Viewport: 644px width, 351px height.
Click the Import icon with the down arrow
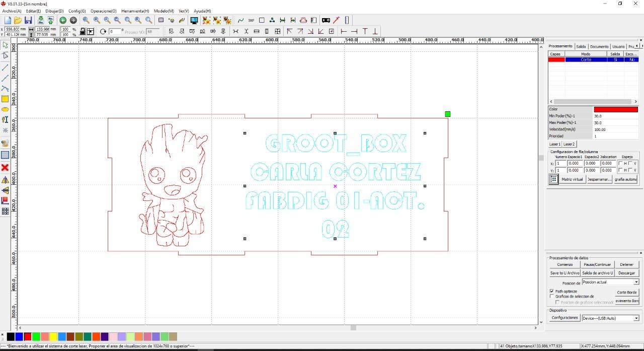click(x=41, y=20)
